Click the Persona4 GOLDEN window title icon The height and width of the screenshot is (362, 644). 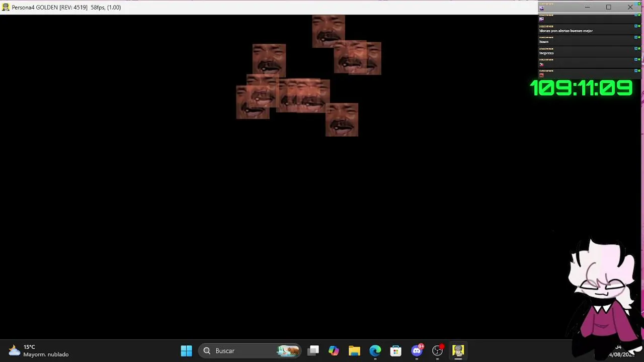tap(6, 7)
